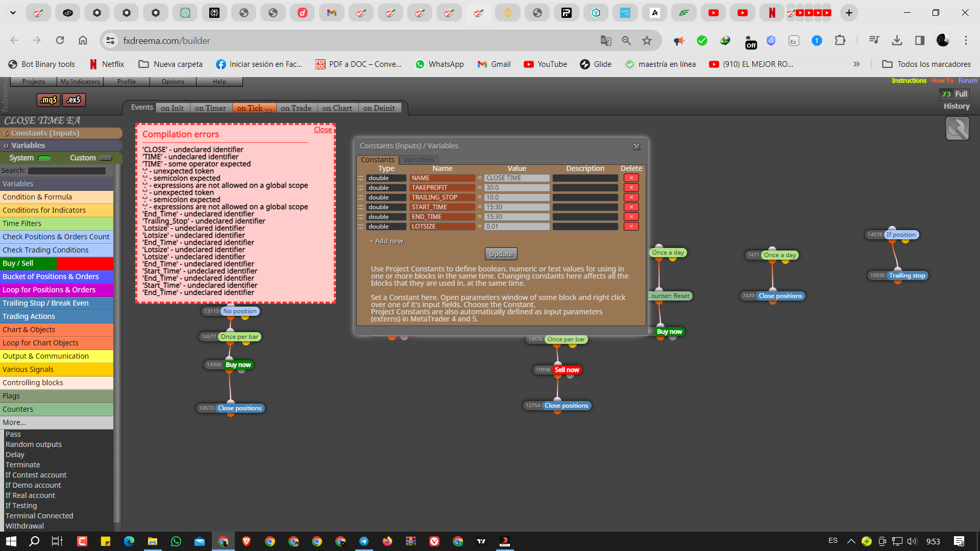The height and width of the screenshot is (551, 980).
Task: Open the Google Translate icon in address bar
Action: 606,41
